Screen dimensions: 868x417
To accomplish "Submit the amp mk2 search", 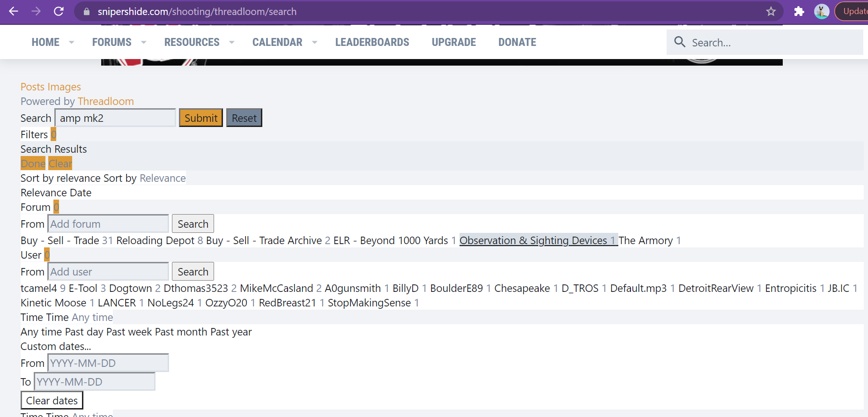I will pyautogui.click(x=201, y=118).
